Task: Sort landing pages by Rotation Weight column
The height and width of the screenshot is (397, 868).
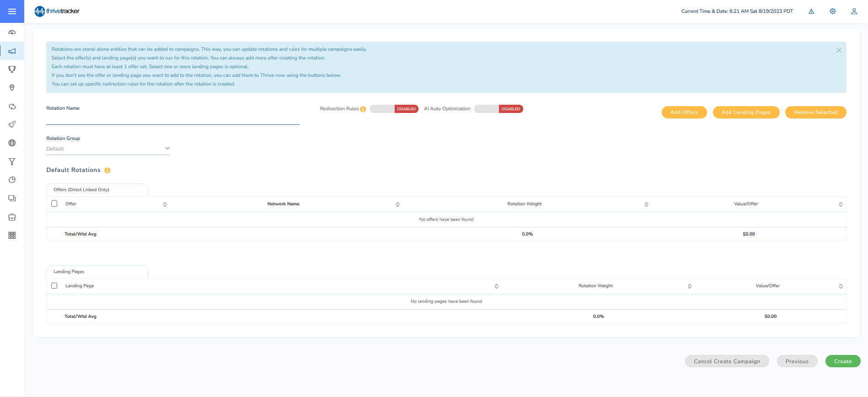Action: coord(690,286)
